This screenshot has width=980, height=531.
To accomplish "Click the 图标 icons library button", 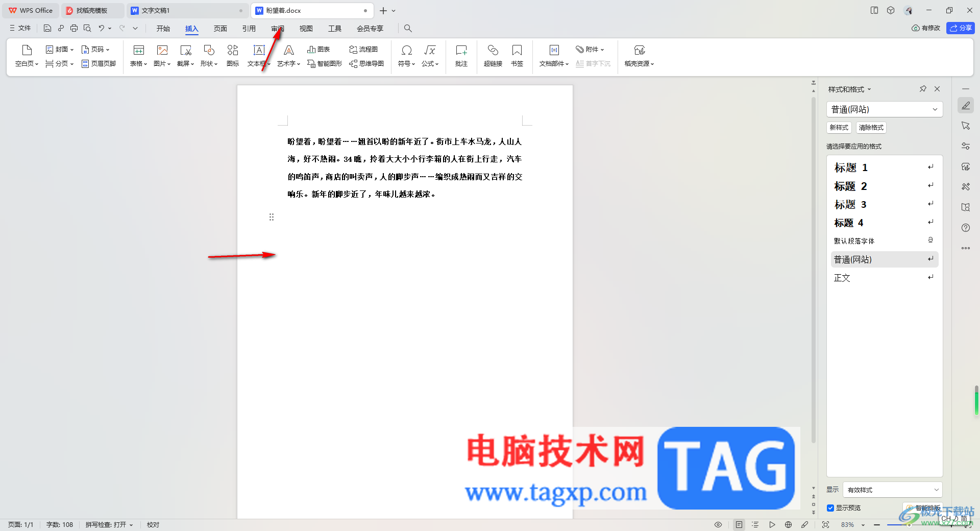I will click(233, 56).
